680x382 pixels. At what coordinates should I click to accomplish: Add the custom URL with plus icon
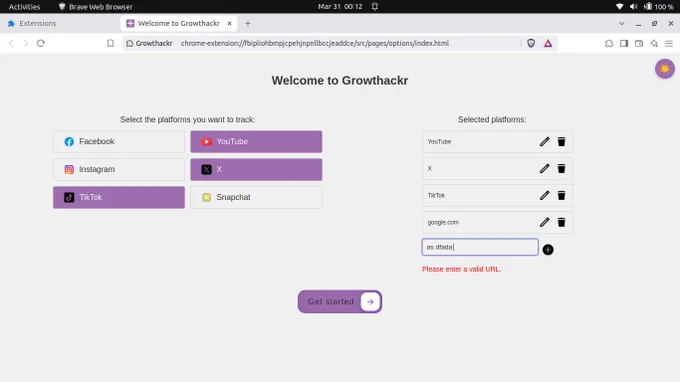548,250
